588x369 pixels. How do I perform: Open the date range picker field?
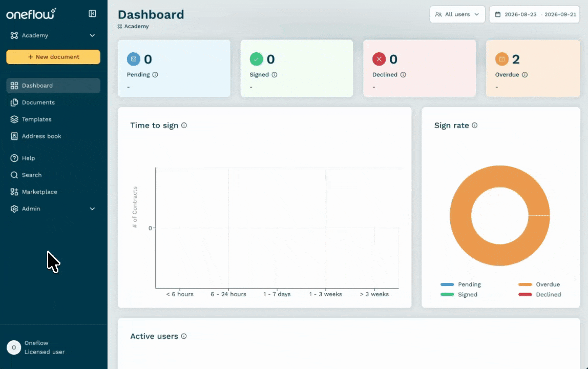click(534, 14)
